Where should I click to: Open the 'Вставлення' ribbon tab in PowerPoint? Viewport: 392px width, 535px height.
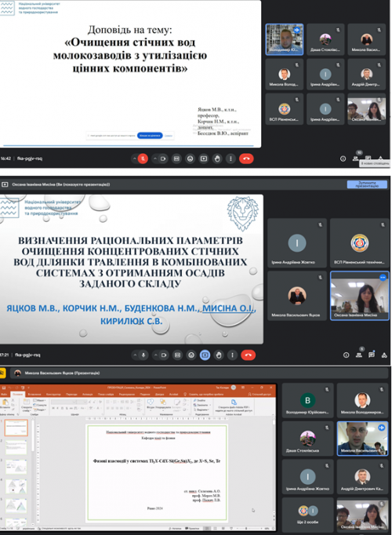[x=34, y=394]
